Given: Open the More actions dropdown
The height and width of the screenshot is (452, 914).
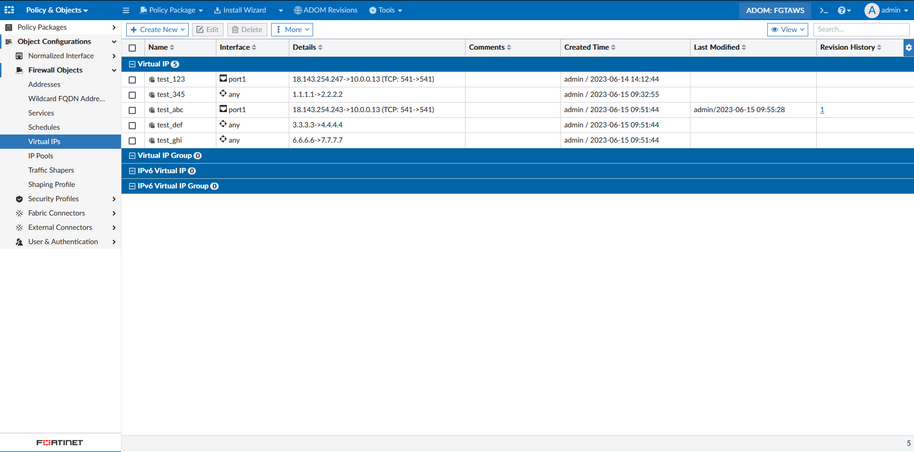Looking at the screenshot, I should [292, 30].
